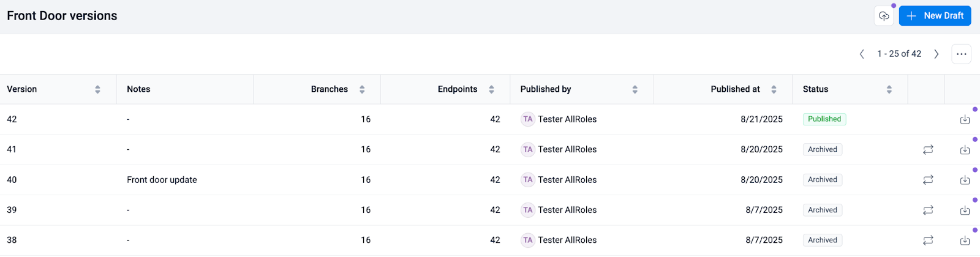
Task: Click the revert icon for version 40
Action: (x=928, y=180)
